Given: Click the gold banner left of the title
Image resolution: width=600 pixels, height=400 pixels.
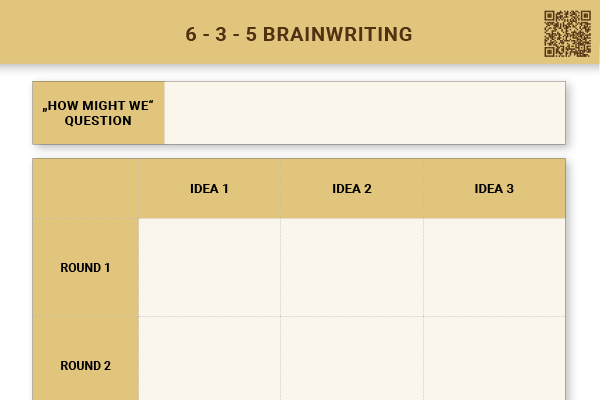Looking at the screenshot, I should click(92, 32).
